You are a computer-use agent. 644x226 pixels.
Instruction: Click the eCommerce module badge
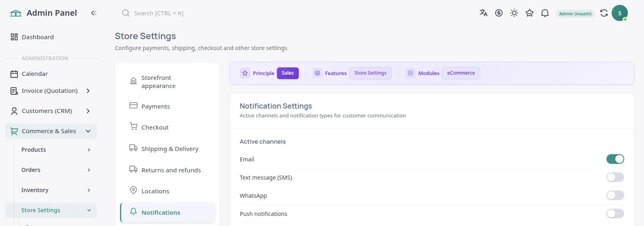click(461, 73)
